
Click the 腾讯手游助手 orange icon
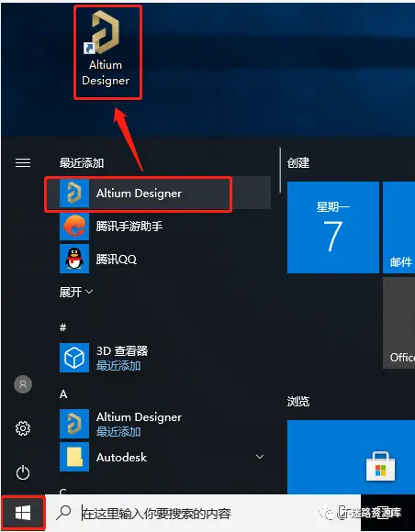coord(74,226)
